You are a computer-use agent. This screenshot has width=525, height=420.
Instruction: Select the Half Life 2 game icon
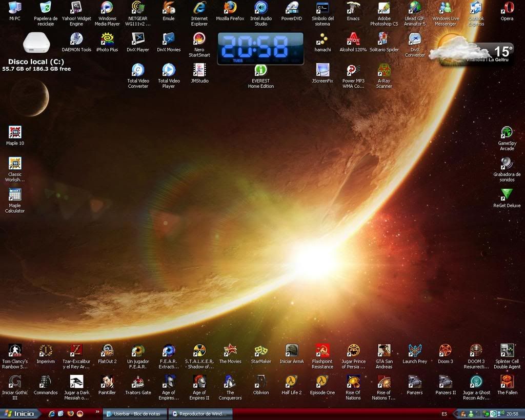(x=292, y=382)
